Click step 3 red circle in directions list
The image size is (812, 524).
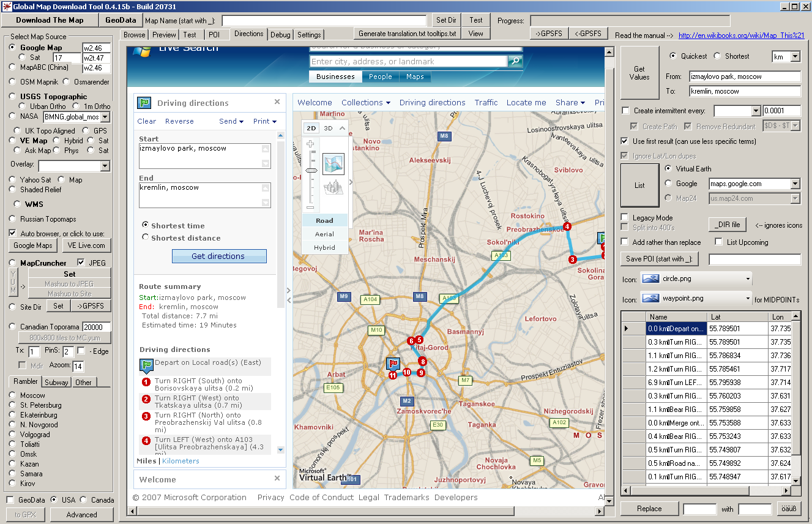[146, 416]
